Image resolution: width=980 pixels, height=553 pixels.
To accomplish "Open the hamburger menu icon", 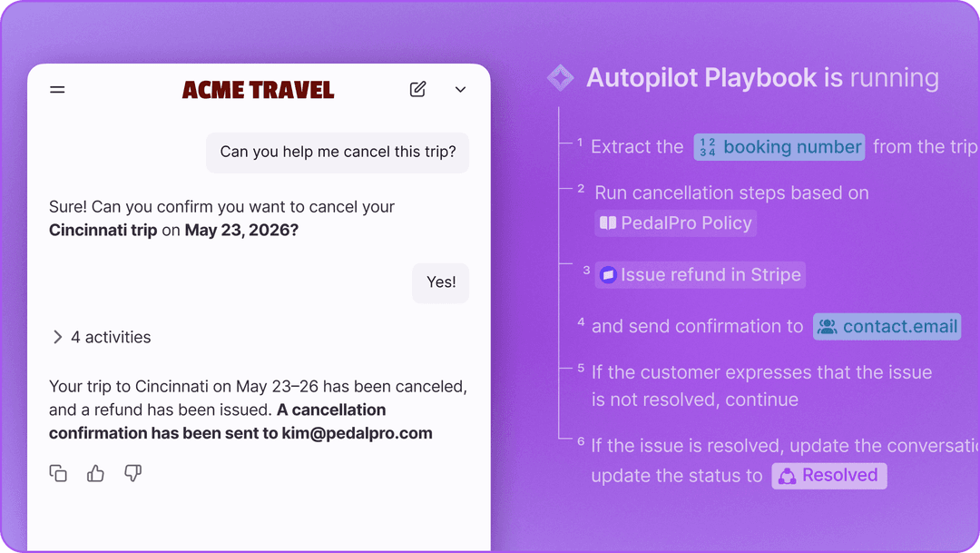I will pyautogui.click(x=57, y=90).
